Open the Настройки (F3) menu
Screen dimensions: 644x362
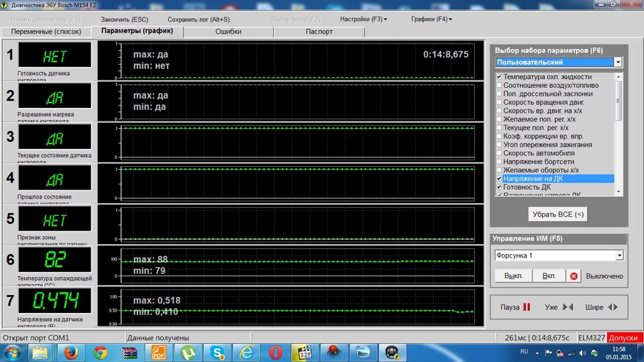point(363,19)
